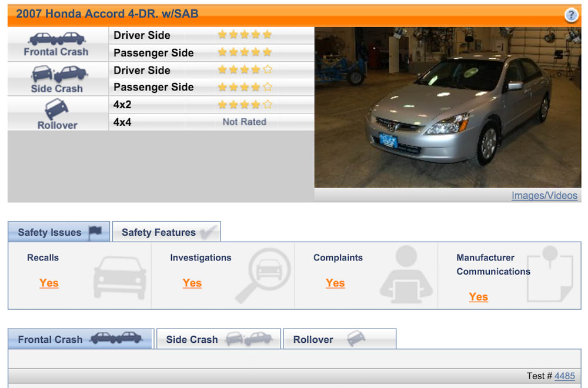This screenshot has height=388, width=588.
Task: Open the Manufacturer Communications Yes link
Action: [x=479, y=297]
